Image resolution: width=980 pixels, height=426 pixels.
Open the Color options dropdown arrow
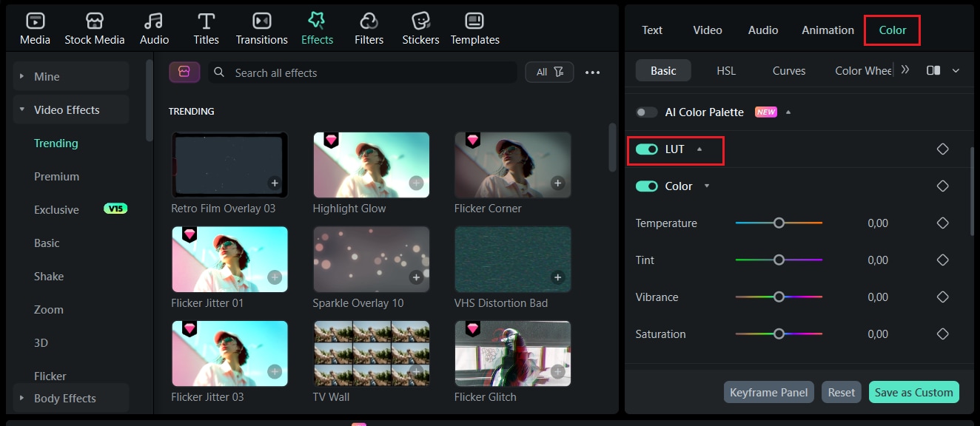click(x=706, y=186)
